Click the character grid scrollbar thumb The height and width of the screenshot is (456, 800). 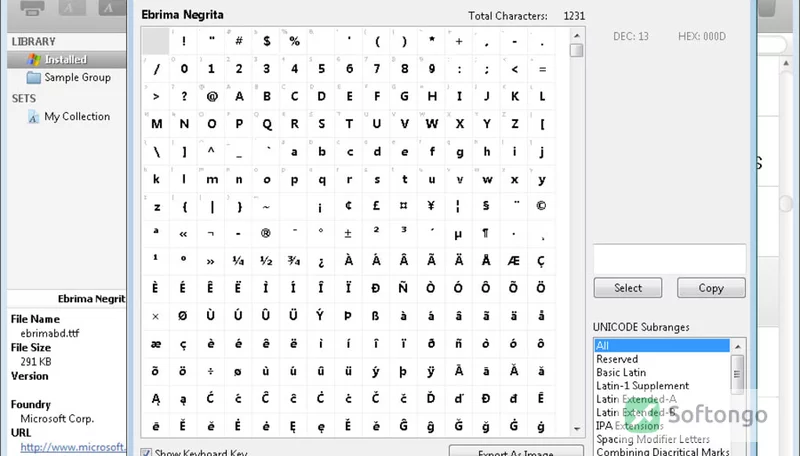click(x=577, y=50)
